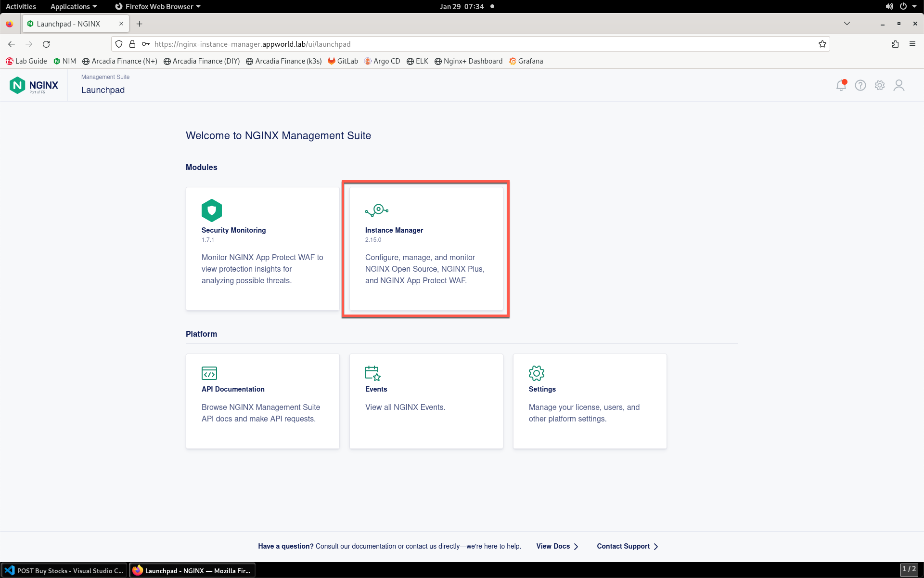Screen dimensions: 924x578
Task: Open the Security Monitoring module title
Action: click(x=233, y=230)
